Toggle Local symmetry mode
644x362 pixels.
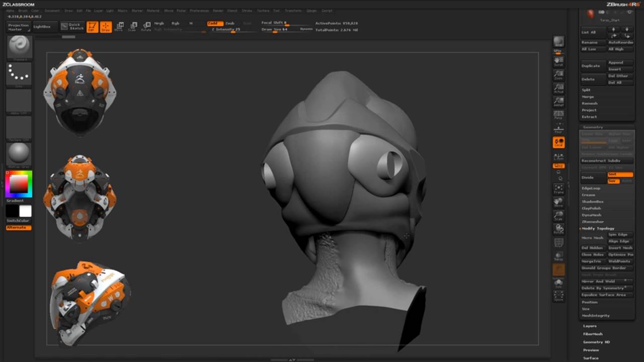(558, 143)
